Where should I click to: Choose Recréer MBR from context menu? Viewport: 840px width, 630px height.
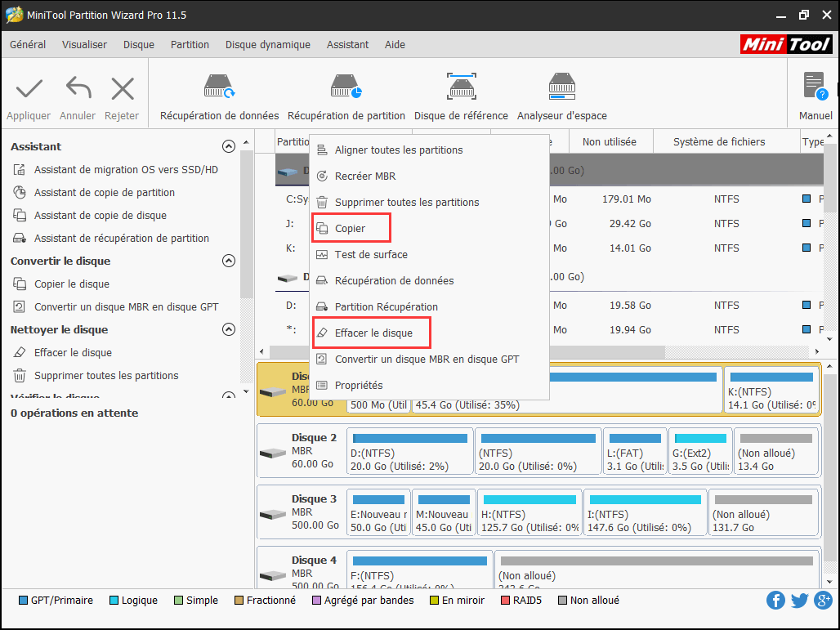coord(430,176)
